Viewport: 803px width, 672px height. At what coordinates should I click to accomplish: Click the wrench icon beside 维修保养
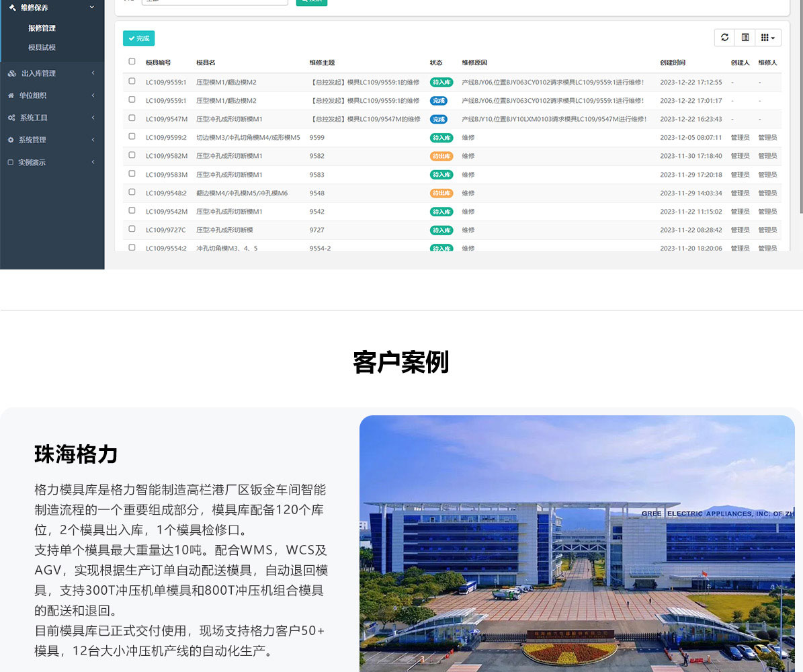click(12, 7)
